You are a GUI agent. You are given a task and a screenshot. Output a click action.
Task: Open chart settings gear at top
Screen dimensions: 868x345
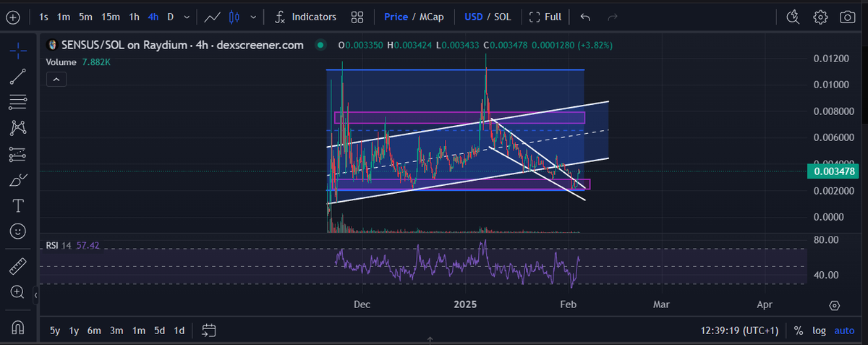820,17
